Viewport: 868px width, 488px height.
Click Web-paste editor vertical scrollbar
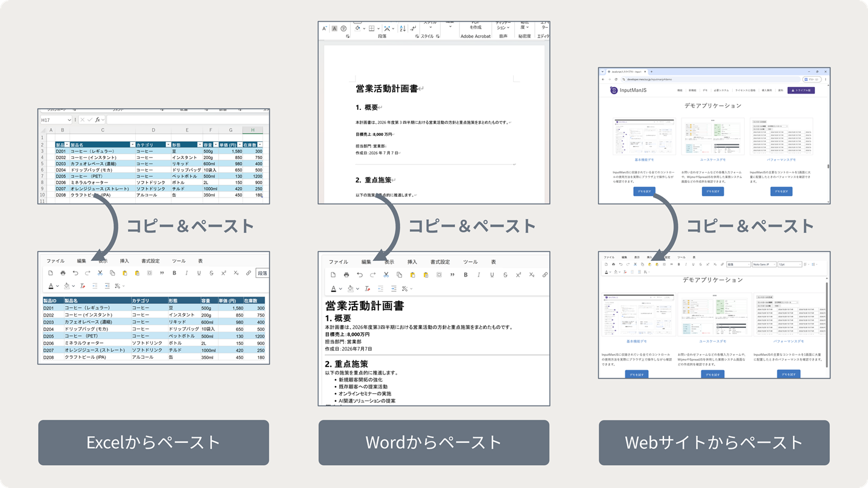click(826, 326)
